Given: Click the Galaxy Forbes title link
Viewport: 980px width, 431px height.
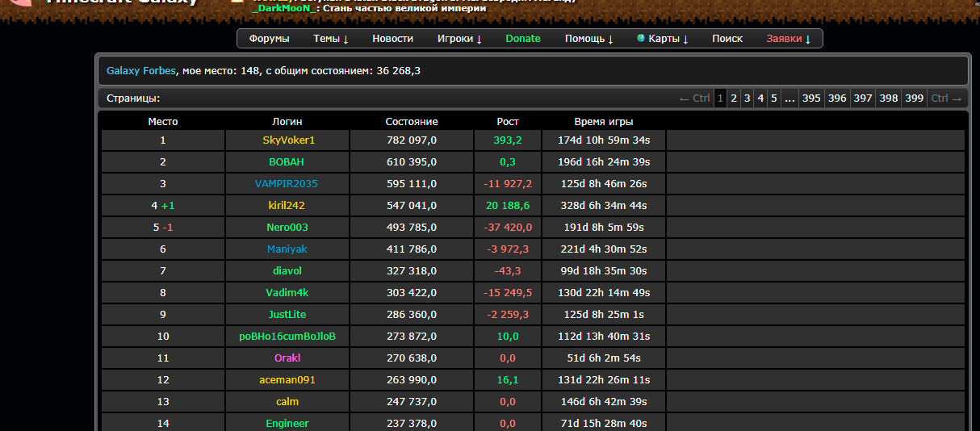Looking at the screenshot, I should pos(140,71).
